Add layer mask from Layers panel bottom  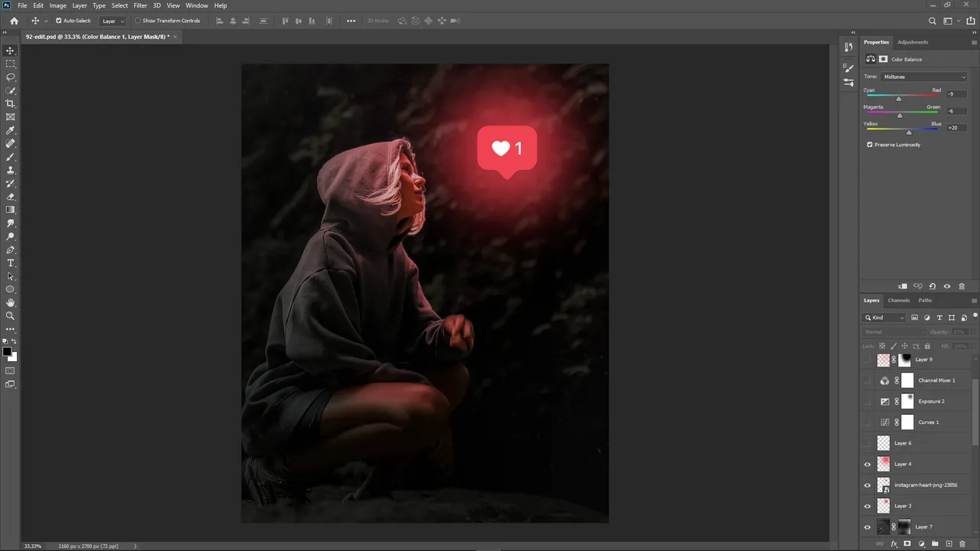[x=907, y=544]
